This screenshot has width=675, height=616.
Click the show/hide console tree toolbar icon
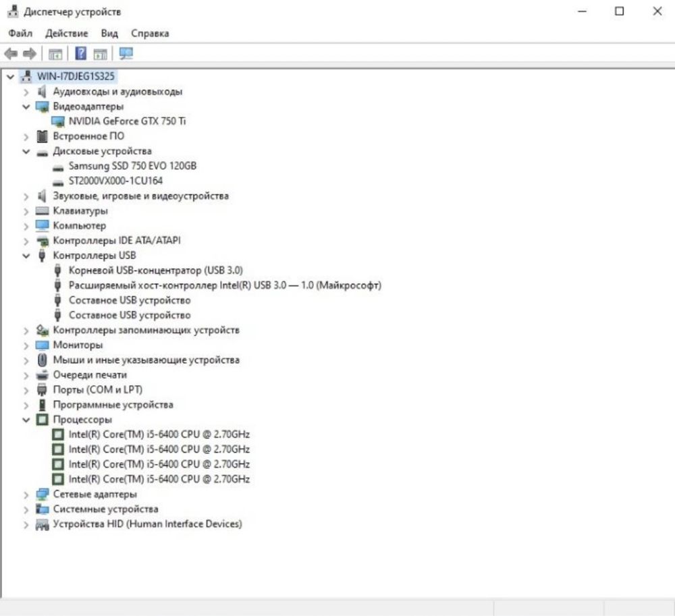coord(55,54)
